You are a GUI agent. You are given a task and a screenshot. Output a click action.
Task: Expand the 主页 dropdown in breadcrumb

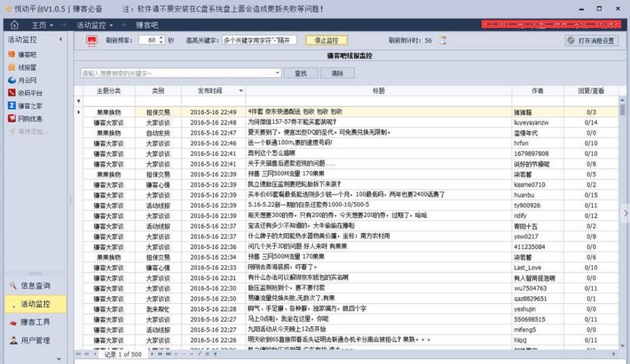coord(51,25)
